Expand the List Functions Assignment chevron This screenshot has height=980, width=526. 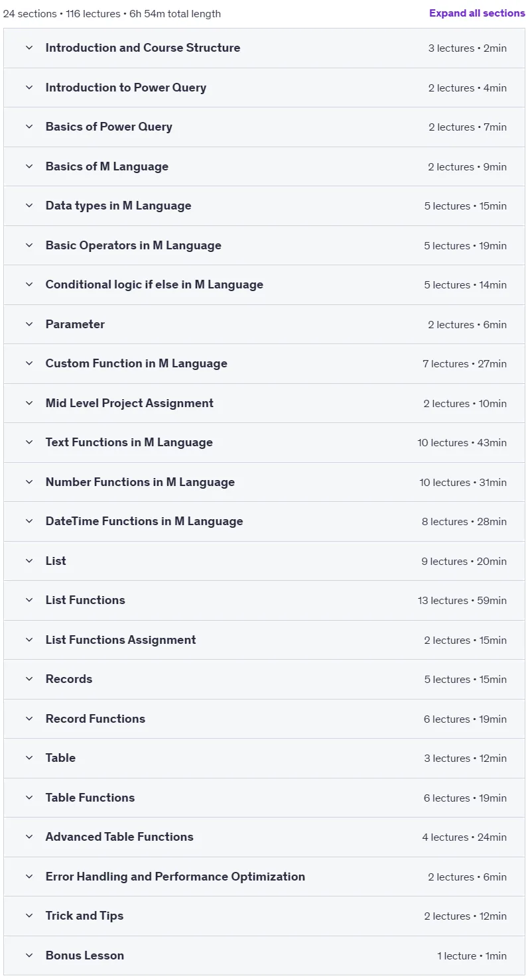coord(29,640)
